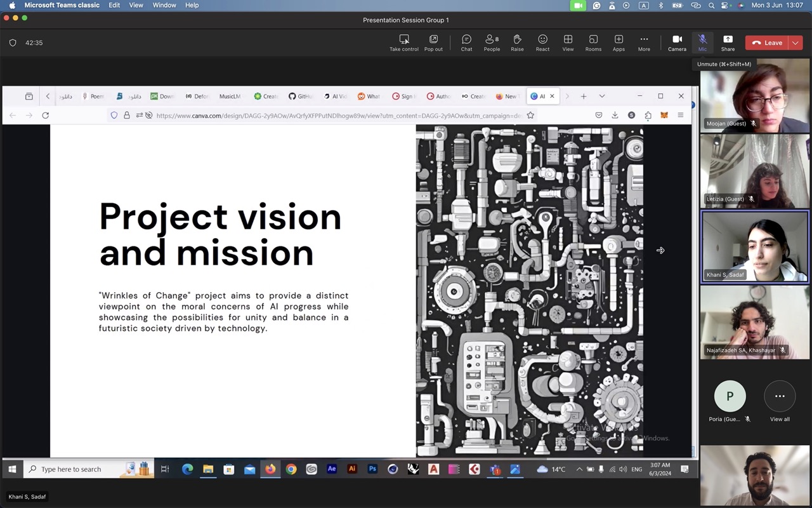Open the Help menu in menu bar
This screenshot has height=508, width=812.
[x=192, y=5]
